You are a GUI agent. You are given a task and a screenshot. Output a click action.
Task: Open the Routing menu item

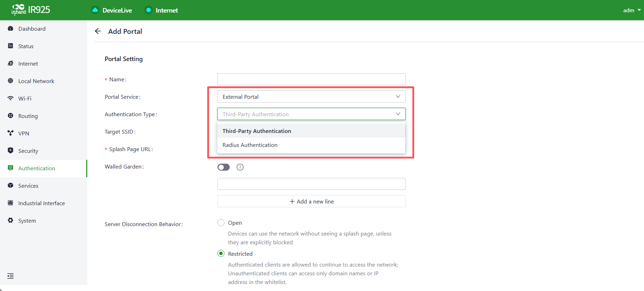point(43,116)
